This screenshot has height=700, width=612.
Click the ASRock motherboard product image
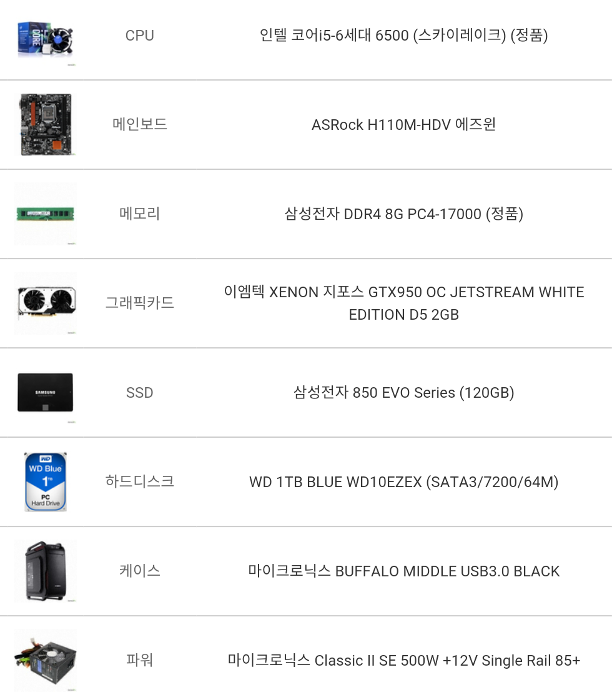coord(45,125)
